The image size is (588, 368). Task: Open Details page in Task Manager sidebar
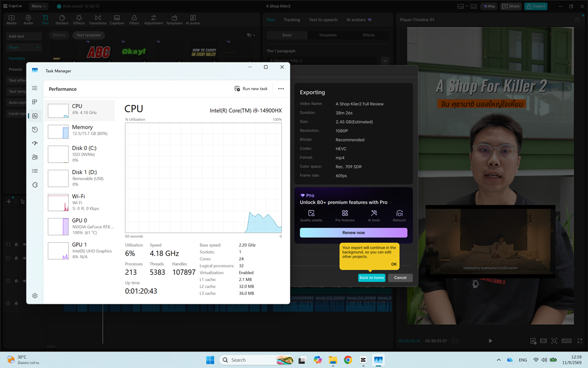pos(34,171)
